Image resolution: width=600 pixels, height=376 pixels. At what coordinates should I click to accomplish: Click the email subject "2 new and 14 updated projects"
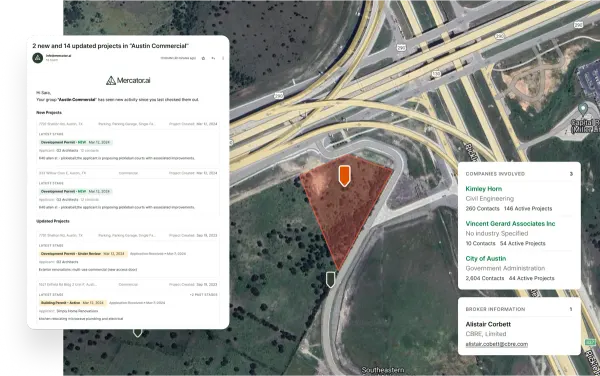tap(111, 46)
